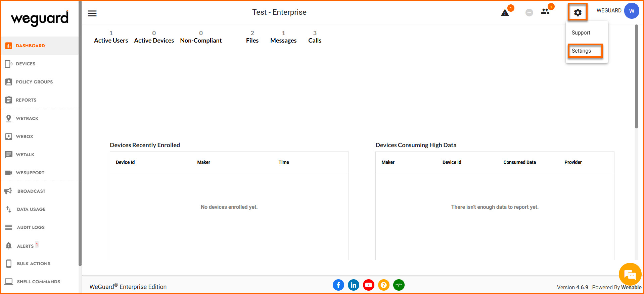The image size is (644, 294).
Task: Open the BROADCAST menu item
Action: pos(39,191)
